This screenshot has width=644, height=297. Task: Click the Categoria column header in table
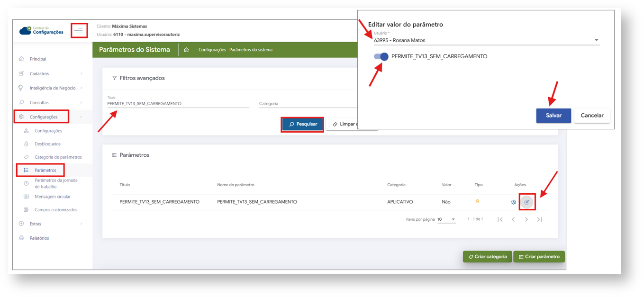pyautogui.click(x=396, y=185)
